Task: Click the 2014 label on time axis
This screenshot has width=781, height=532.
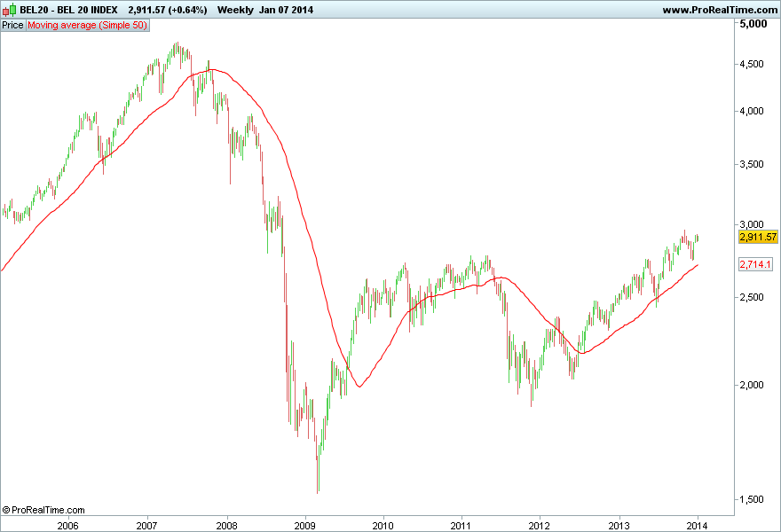Action: tap(698, 526)
